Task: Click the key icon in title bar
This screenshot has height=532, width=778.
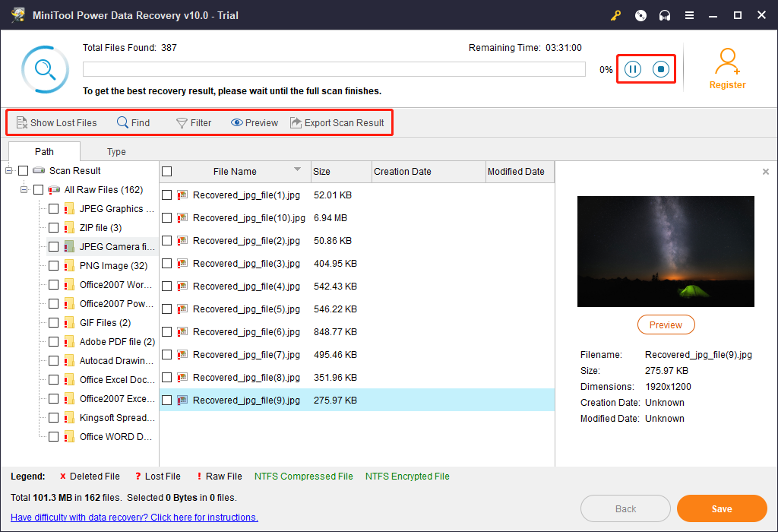Action: coord(615,15)
